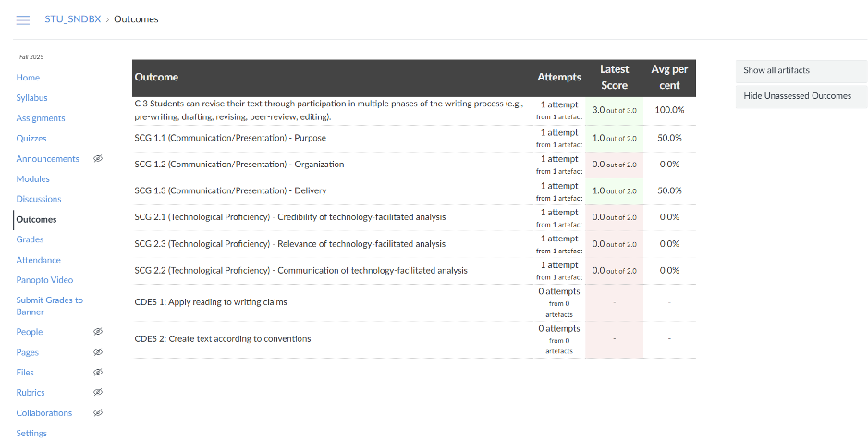Click the 0 attempts cell for CDES 2
Screen dimensions: 868x441
tap(559, 339)
